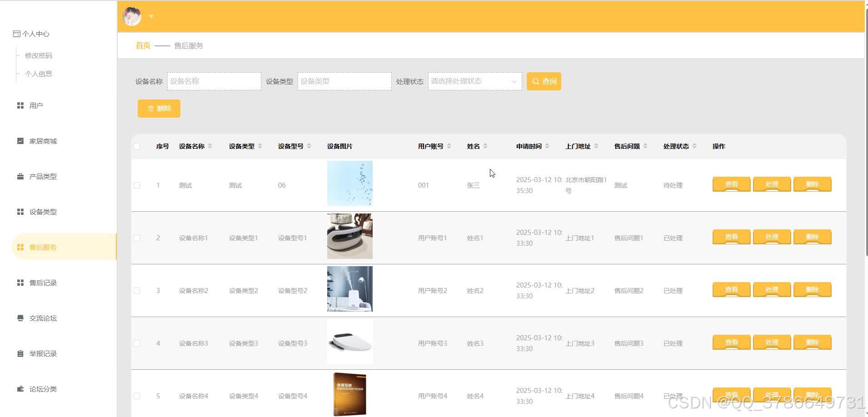Select the checkbox beside 设备名称2

coord(137,290)
